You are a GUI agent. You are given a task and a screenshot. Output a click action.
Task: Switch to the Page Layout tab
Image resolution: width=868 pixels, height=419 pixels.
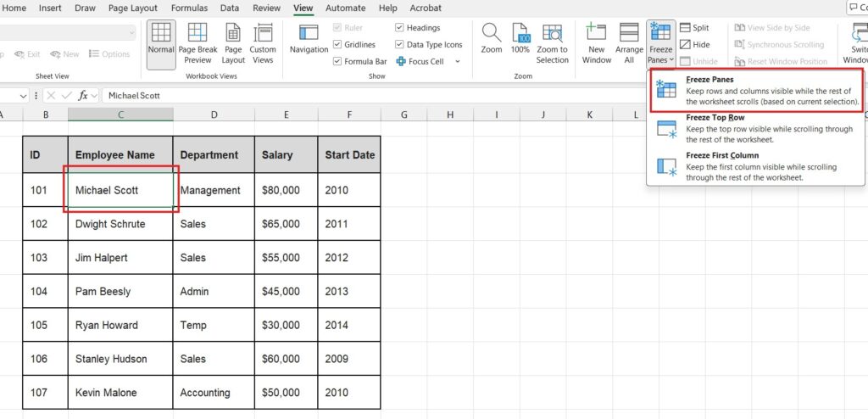[133, 8]
